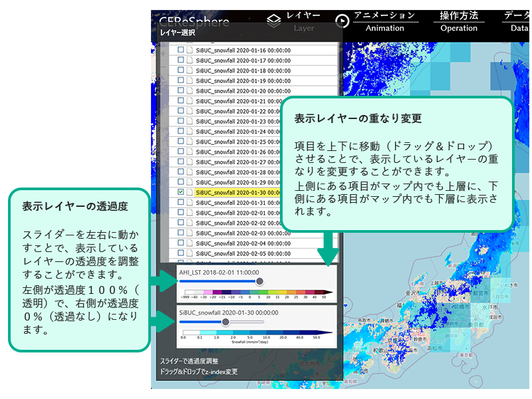Click file icon of SiBUC_snowfall 2020-01-25 layer
The height and width of the screenshot is (399, 532).
190,142
